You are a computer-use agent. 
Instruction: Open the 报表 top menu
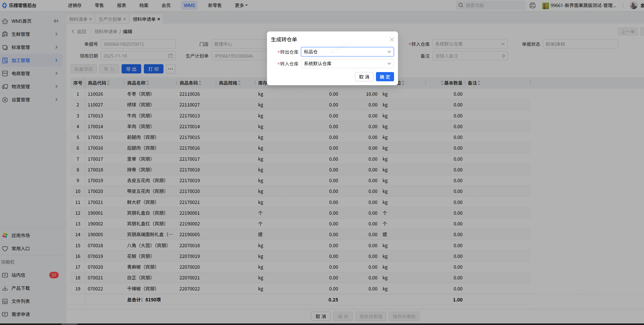pos(122,6)
